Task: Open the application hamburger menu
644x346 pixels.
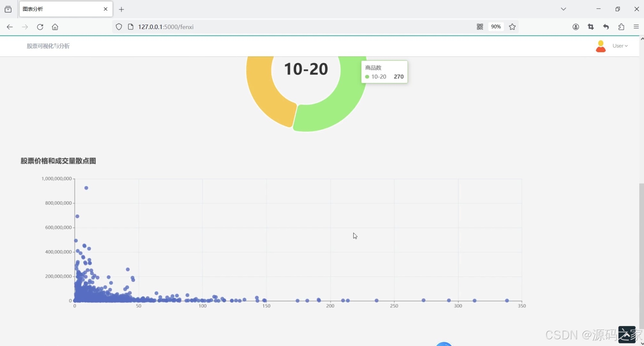Action: [636, 27]
